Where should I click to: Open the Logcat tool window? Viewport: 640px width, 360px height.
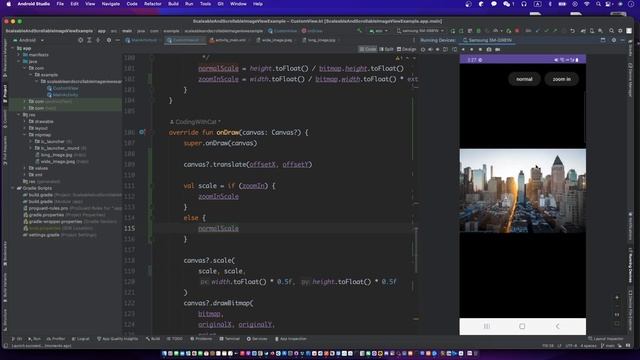(80, 339)
